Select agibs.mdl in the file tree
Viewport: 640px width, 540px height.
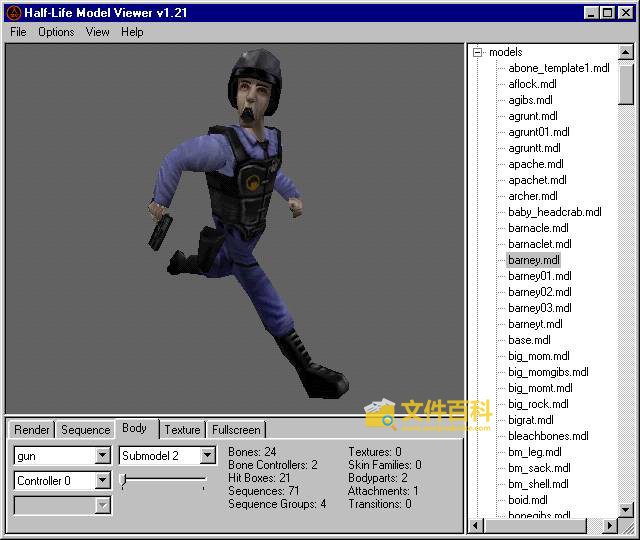click(x=530, y=100)
